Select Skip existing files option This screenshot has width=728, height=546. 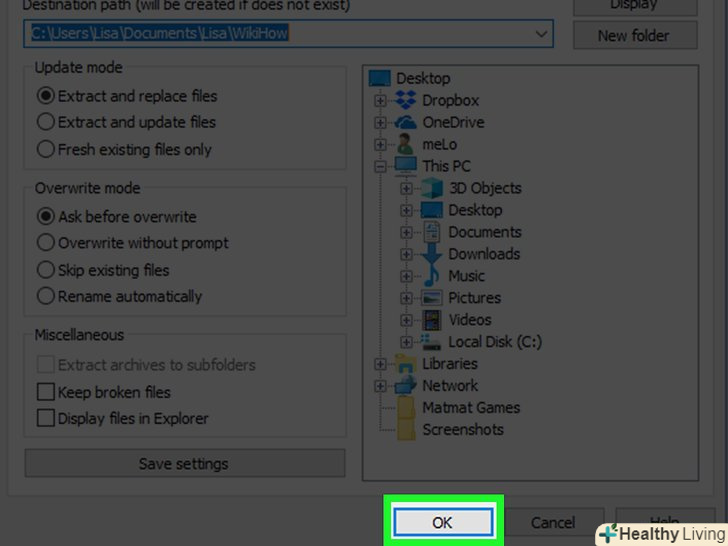[x=46, y=270]
